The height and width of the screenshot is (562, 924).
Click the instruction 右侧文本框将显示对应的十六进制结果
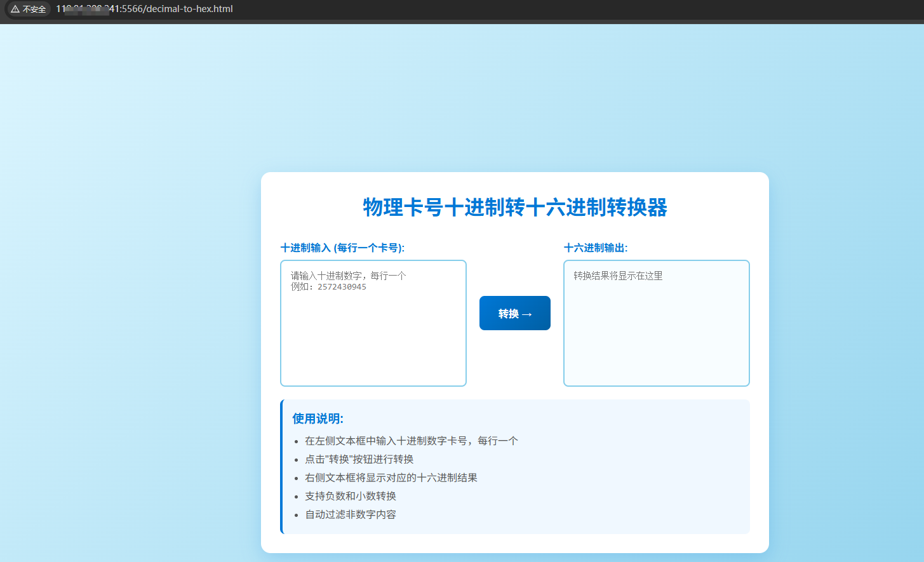pos(391,478)
